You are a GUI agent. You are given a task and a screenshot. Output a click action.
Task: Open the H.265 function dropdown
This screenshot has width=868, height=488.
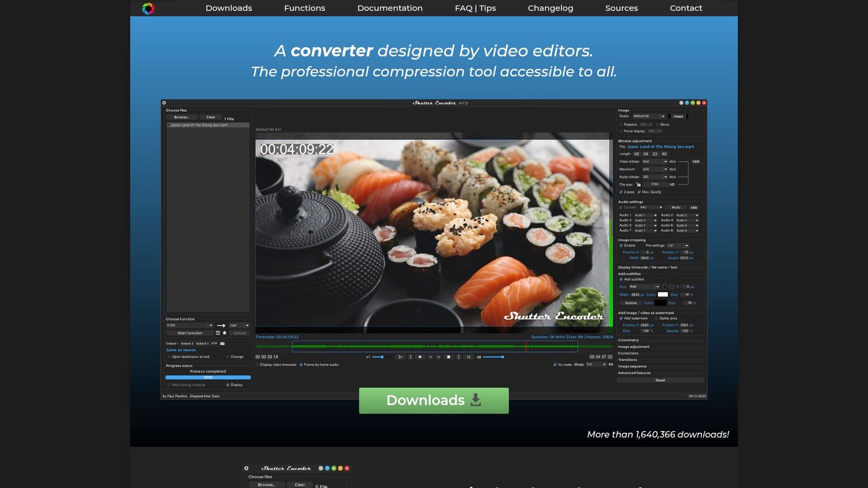tap(190, 325)
